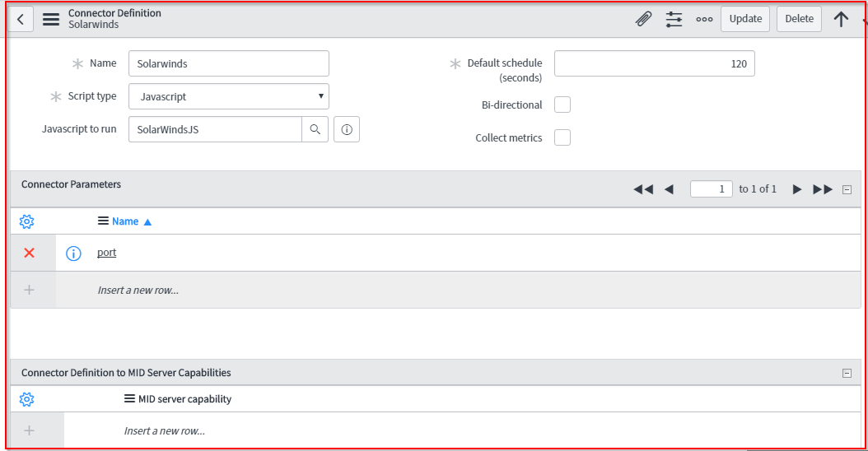Click the Update button

(x=745, y=19)
